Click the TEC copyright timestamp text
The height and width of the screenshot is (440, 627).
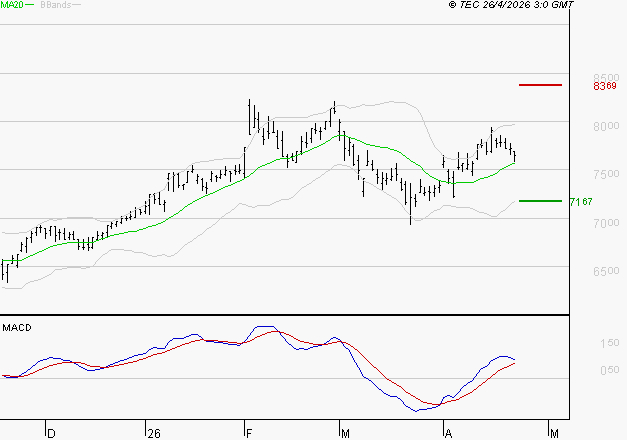pos(511,5)
